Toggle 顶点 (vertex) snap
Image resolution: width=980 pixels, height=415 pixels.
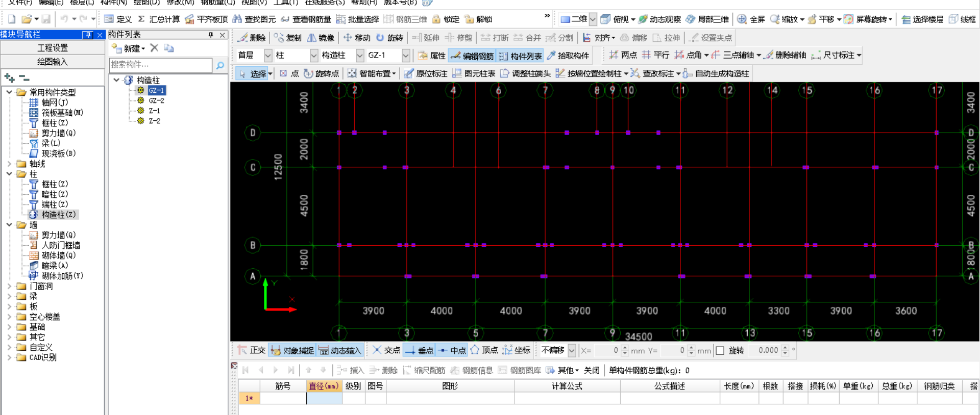(484, 350)
